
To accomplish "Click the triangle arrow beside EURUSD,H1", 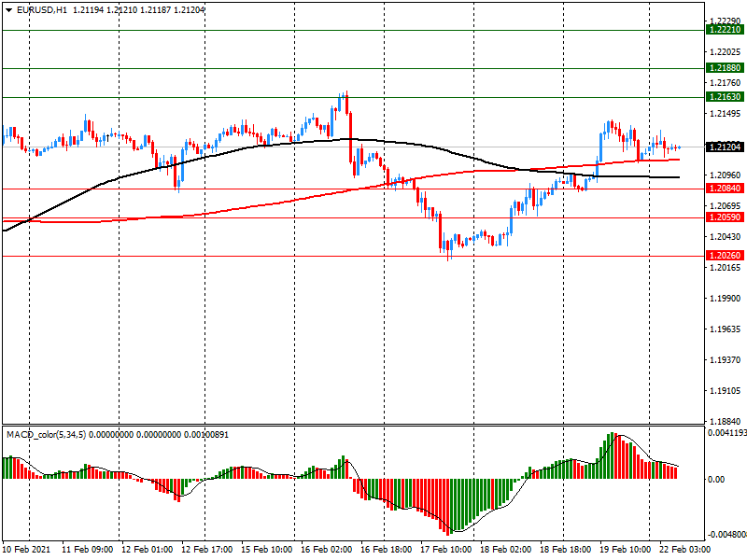I will [x=8, y=9].
